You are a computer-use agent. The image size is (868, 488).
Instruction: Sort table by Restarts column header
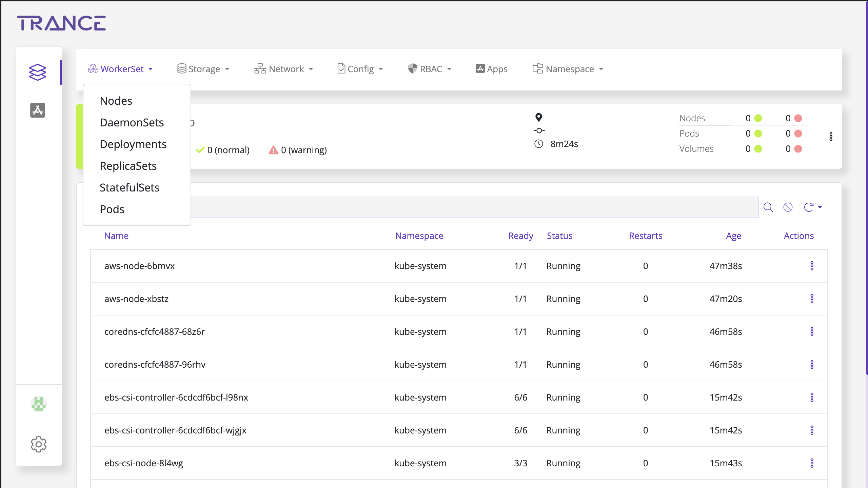[645, 236]
